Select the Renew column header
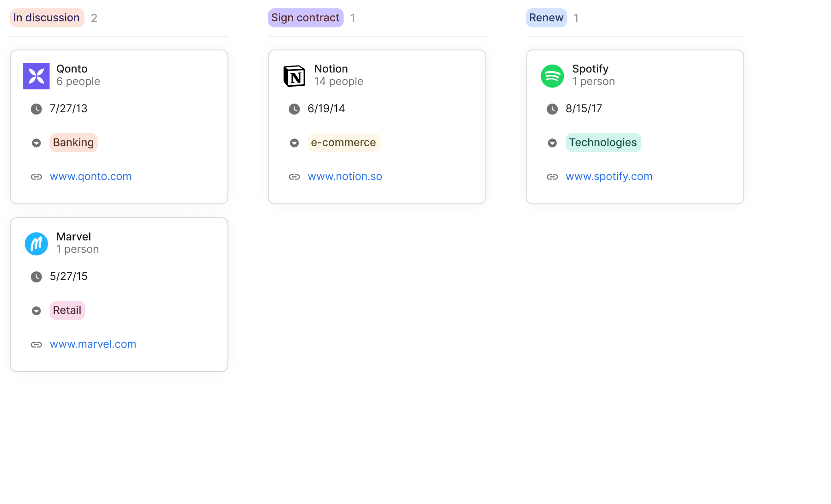The width and height of the screenshot is (831, 504). click(546, 18)
